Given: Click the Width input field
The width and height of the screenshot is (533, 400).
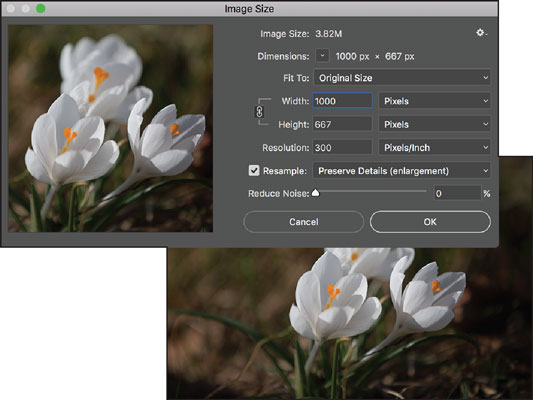Looking at the screenshot, I should click(342, 101).
